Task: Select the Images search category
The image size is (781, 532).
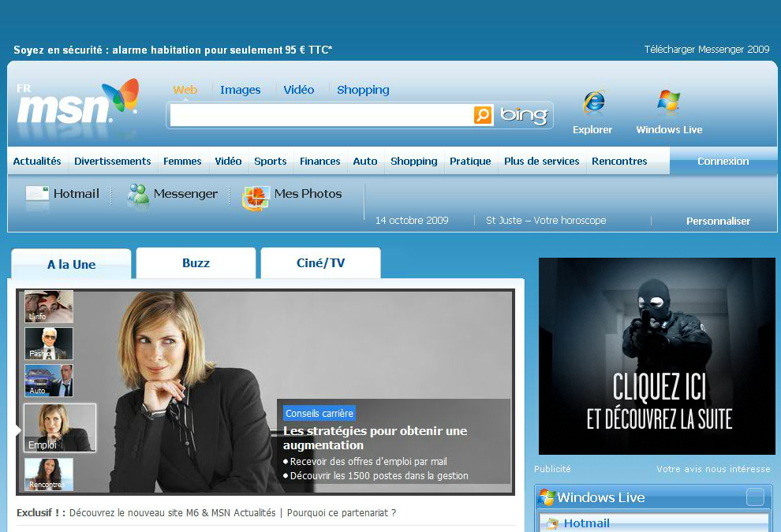Action: 240,90
